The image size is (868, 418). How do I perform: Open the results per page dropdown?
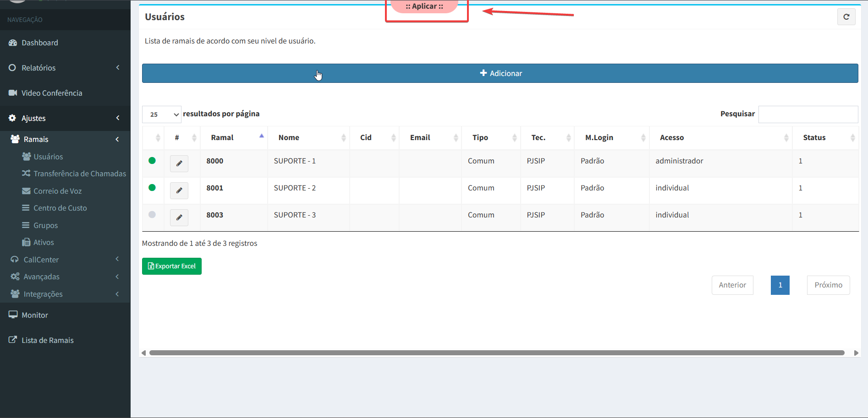coord(162,114)
